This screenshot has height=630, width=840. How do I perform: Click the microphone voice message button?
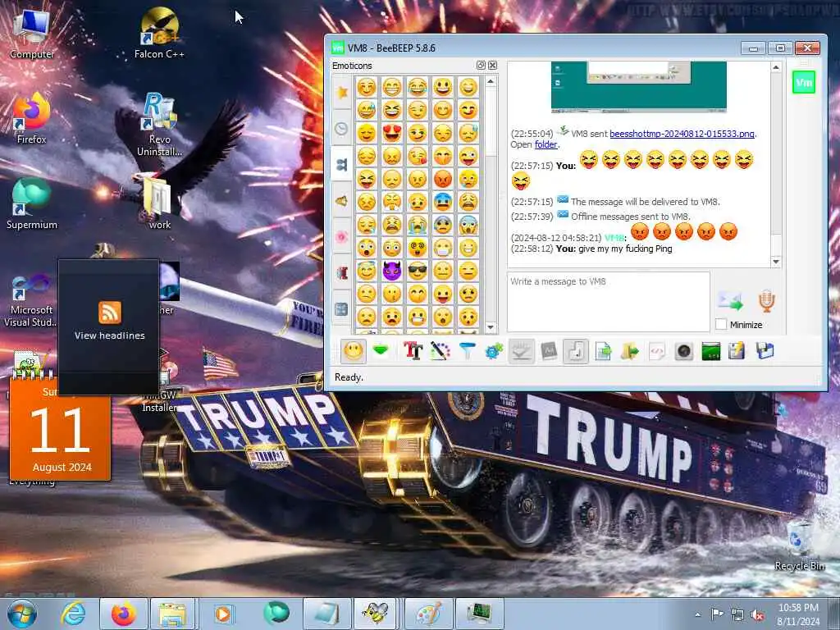[767, 300]
